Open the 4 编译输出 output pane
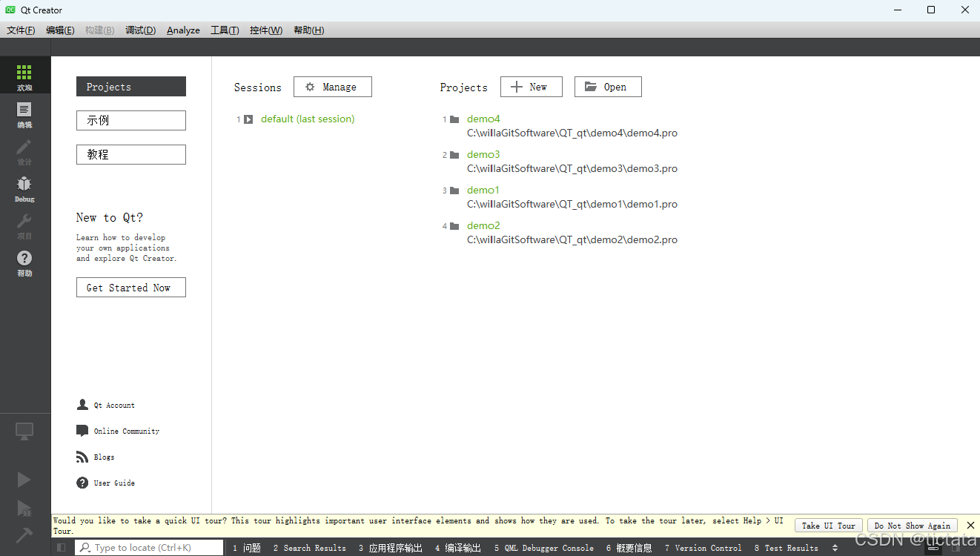Image resolution: width=980 pixels, height=556 pixels. point(458,548)
